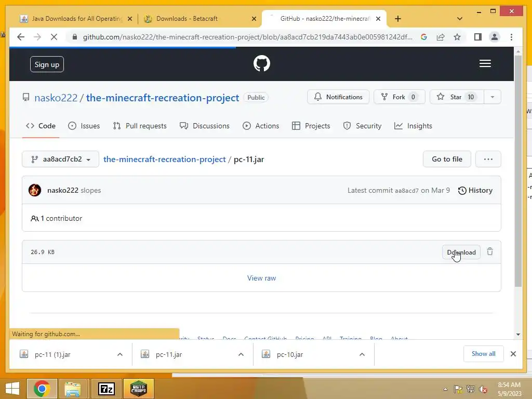The width and height of the screenshot is (532, 399).
Task: Click the 1 contributor text
Action: tap(56, 219)
